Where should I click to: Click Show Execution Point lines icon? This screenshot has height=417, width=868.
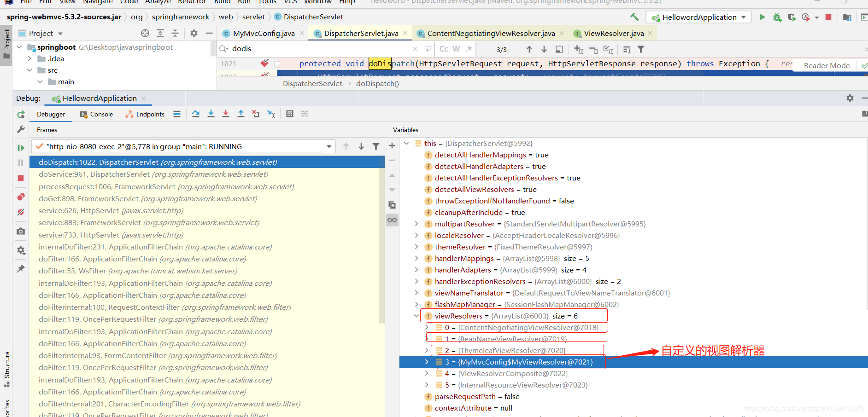click(x=177, y=114)
